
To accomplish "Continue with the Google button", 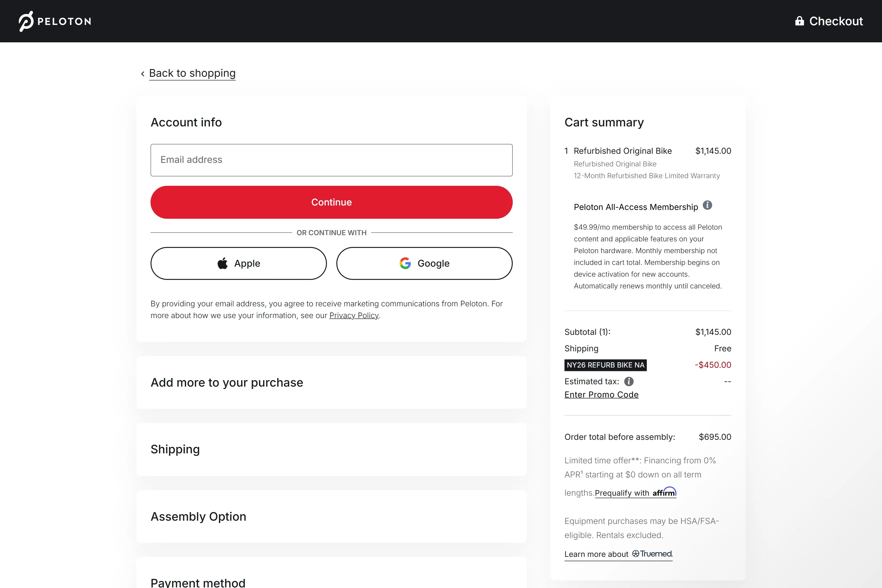I will [424, 263].
